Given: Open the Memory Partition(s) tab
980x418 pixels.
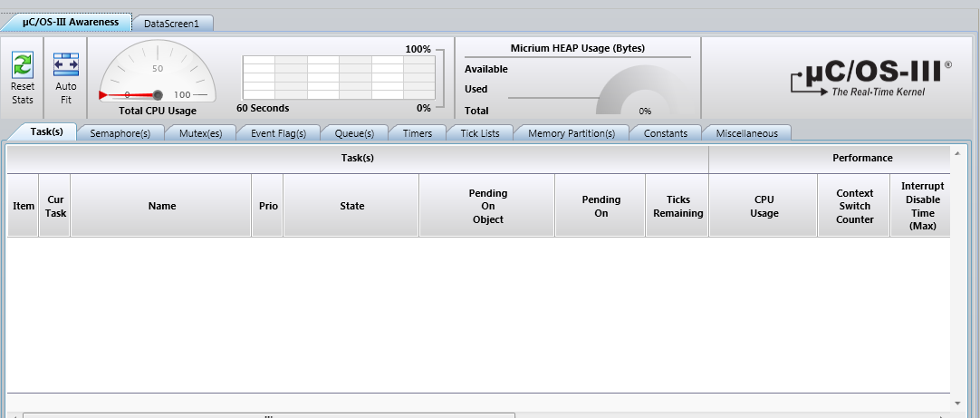Looking at the screenshot, I should [x=572, y=133].
